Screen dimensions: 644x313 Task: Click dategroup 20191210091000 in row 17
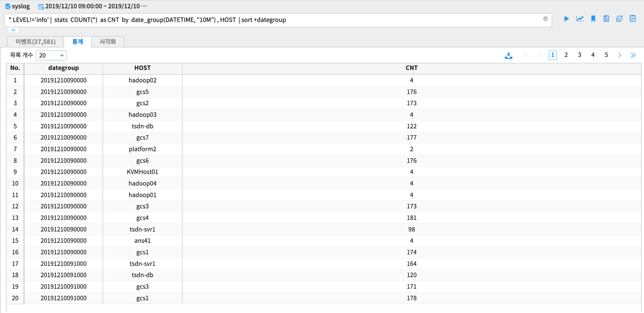(x=63, y=264)
